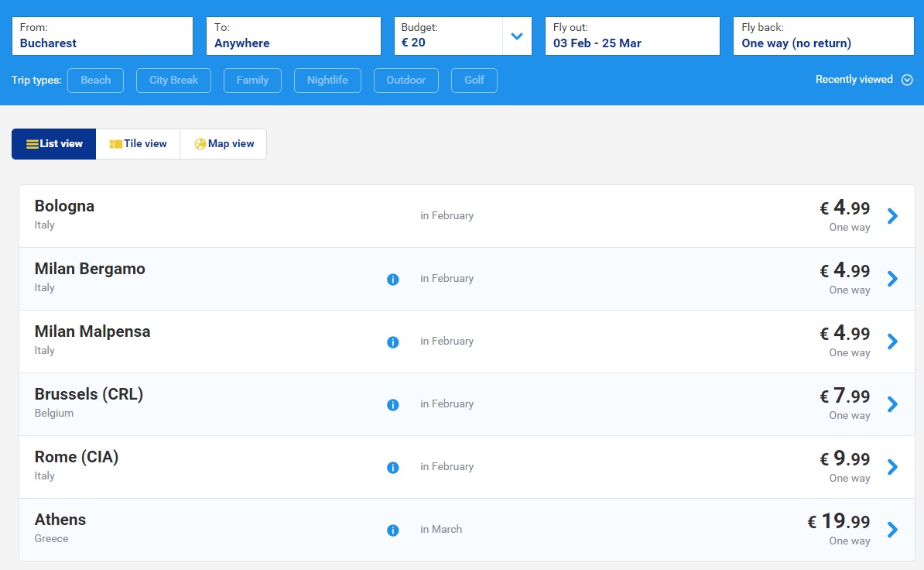This screenshot has width=924, height=570.
Task: Open info icon for Brussels (CRL)
Action: (x=392, y=404)
